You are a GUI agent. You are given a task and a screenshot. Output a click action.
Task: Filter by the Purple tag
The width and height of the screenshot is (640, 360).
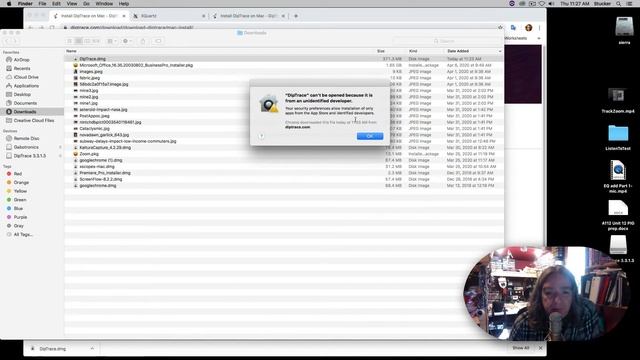click(x=20, y=217)
